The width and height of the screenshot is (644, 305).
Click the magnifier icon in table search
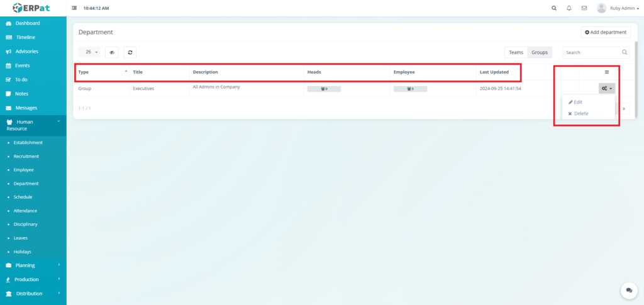point(625,53)
